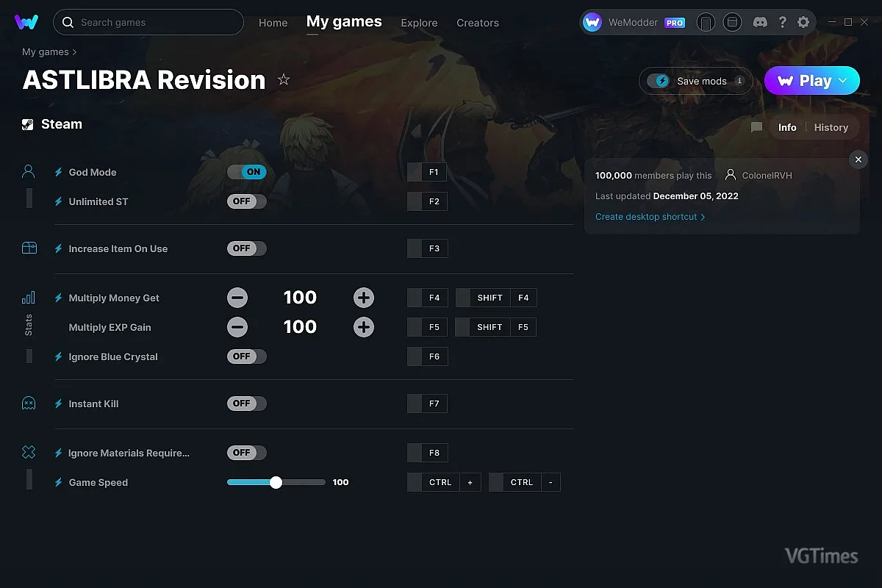Open the comments speech bubble icon
This screenshot has width=882, height=588.
(x=756, y=127)
